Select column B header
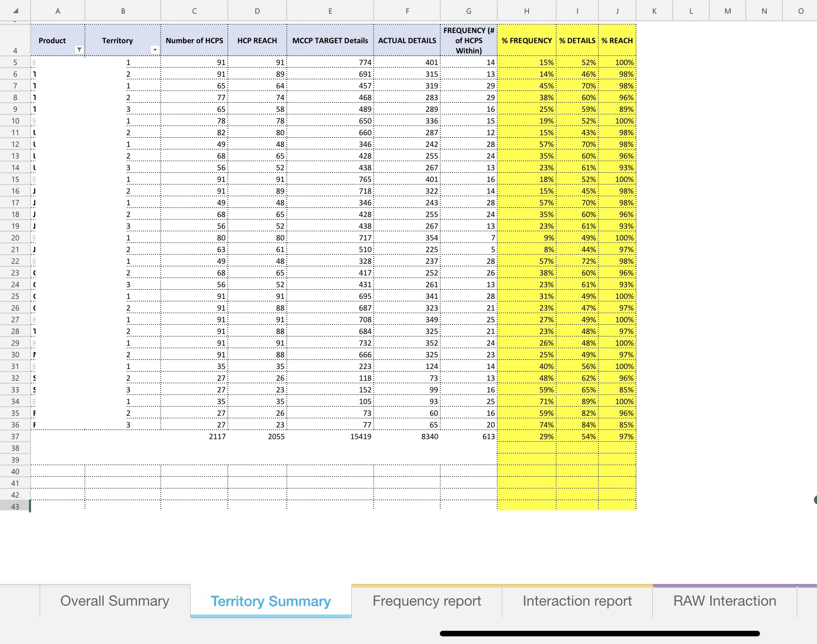 pos(123,11)
